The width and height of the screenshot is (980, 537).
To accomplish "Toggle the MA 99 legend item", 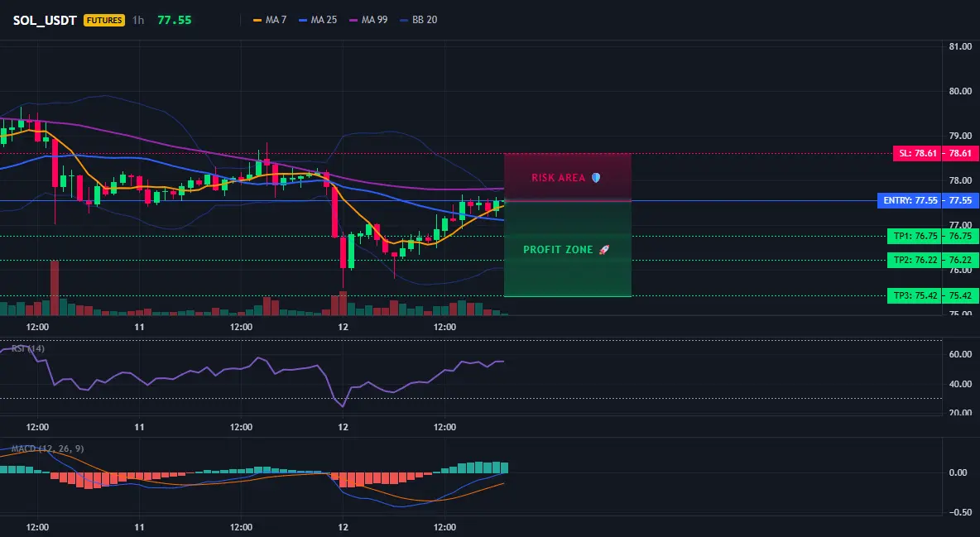I will pos(368,20).
